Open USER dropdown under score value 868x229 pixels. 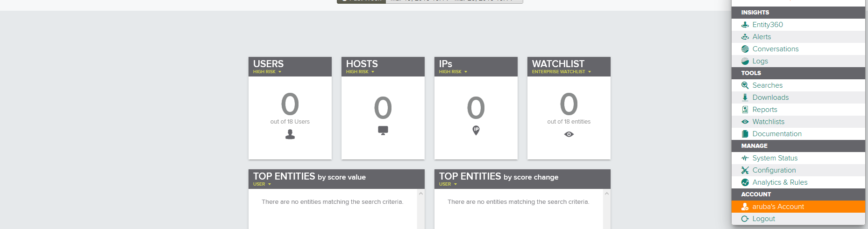pyautogui.click(x=262, y=184)
